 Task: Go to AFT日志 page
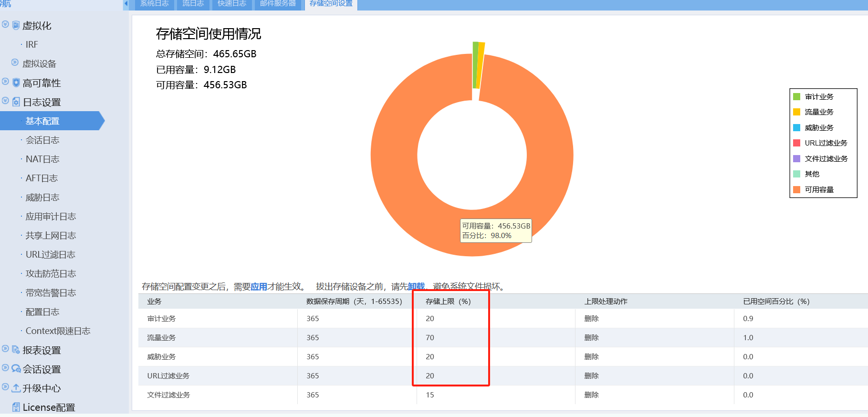42,178
